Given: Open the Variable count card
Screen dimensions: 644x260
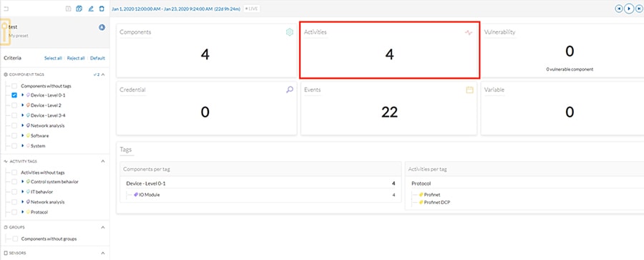Looking at the screenshot, I should 562,107.
